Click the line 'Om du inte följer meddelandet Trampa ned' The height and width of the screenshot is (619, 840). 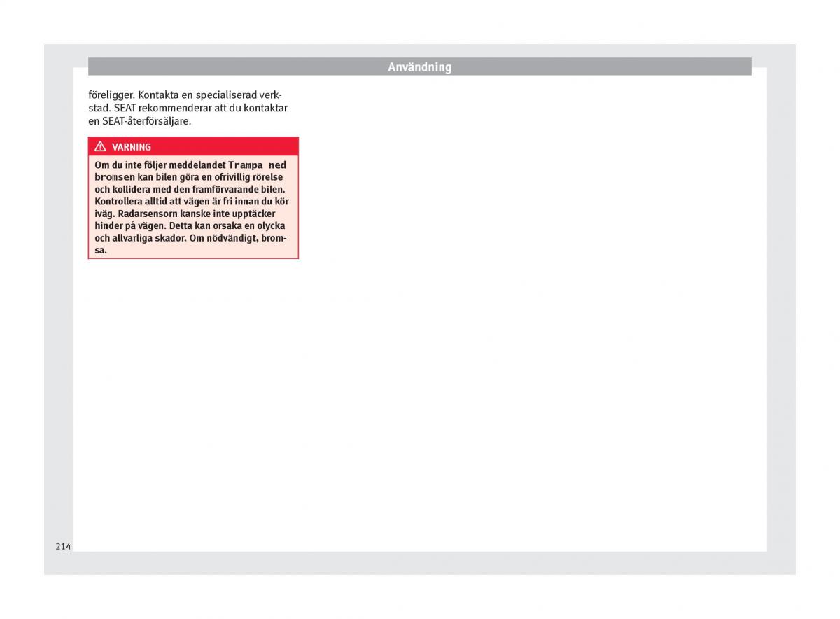coord(190,165)
